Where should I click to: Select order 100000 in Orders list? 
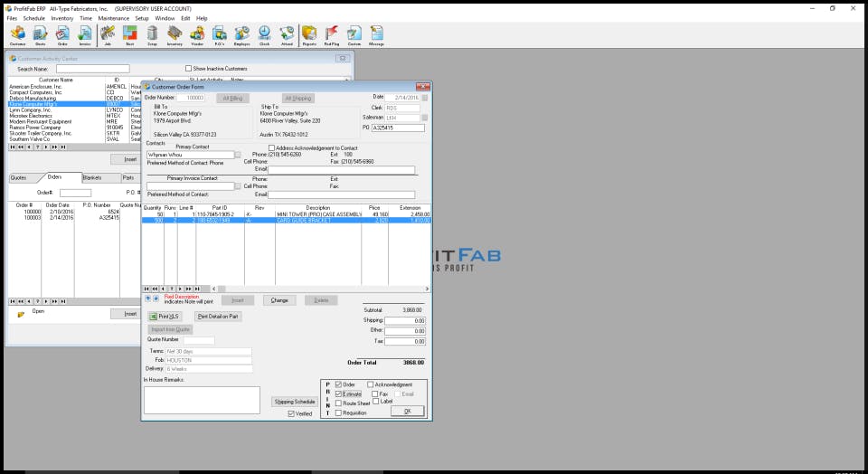[x=74, y=212]
